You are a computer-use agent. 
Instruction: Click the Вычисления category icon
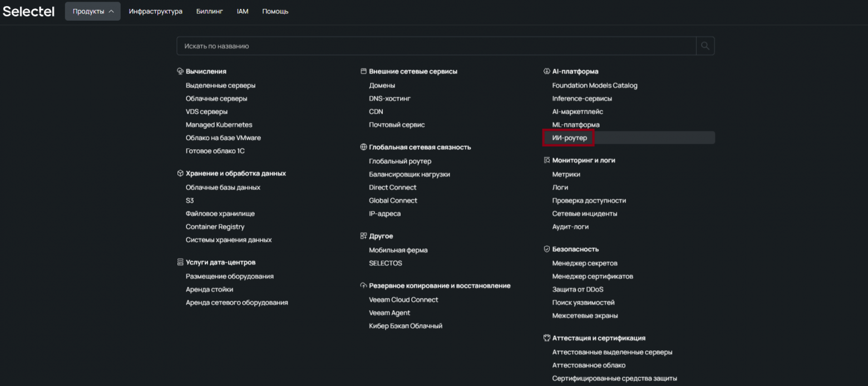pyautogui.click(x=180, y=71)
